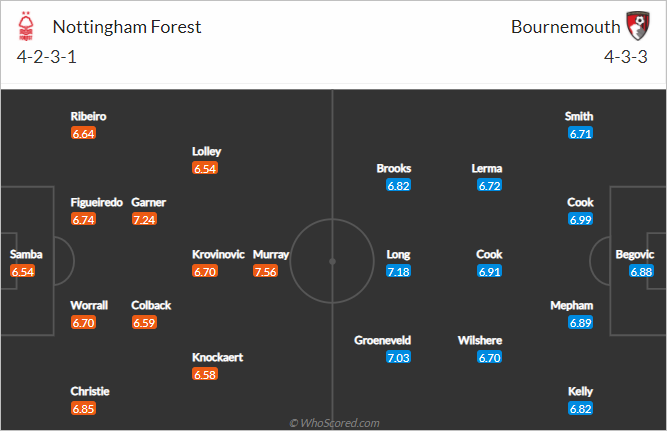667x431 pixels.
Task: Select Kelly's 6.82 rating badge
Action: pos(581,409)
